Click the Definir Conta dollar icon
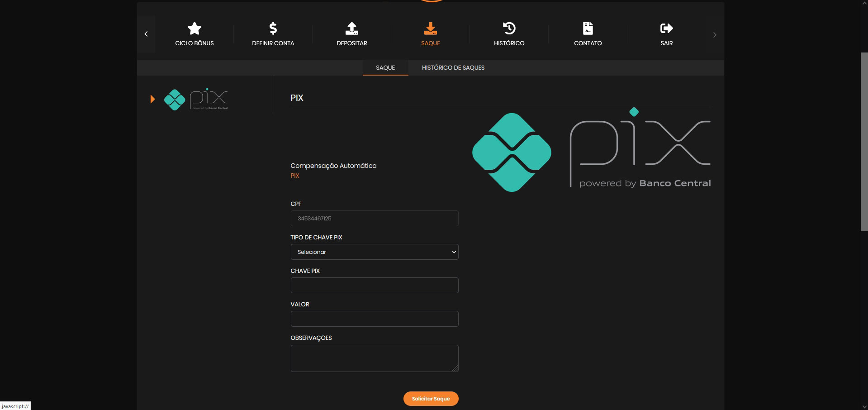 [273, 29]
